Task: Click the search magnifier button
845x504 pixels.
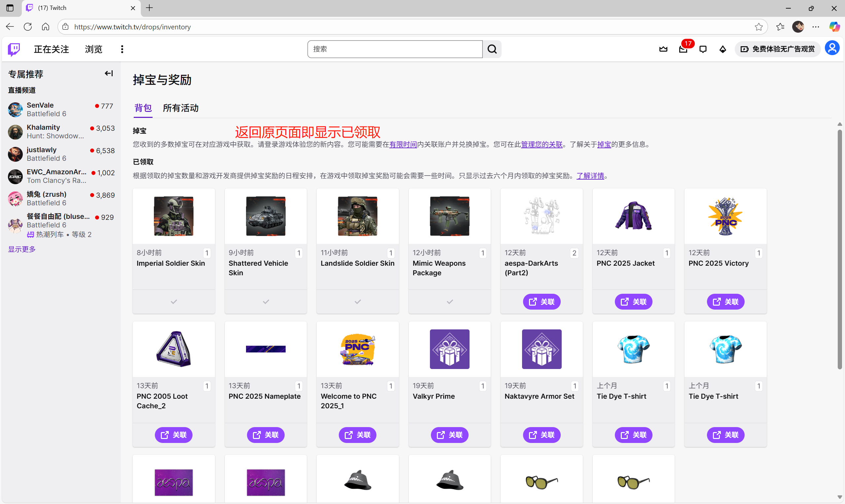Action: (492, 49)
